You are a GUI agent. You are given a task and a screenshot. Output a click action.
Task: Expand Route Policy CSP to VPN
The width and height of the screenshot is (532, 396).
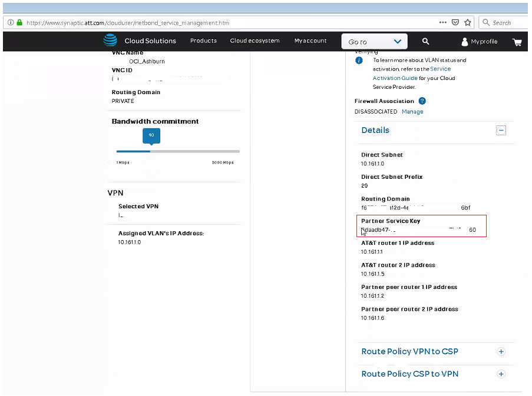point(501,374)
